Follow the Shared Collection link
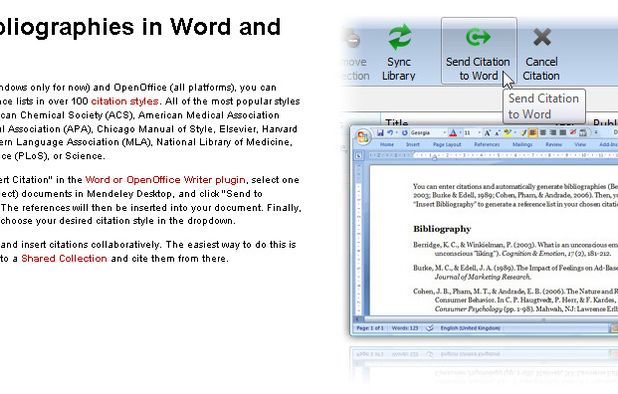The height and width of the screenshot is (394, 618). pos(64,259)
